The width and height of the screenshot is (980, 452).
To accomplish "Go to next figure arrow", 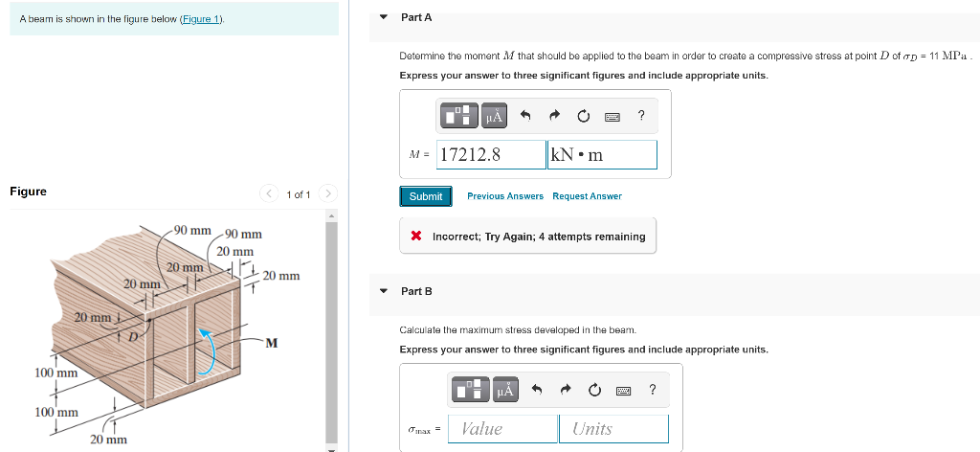I will 329,193.
